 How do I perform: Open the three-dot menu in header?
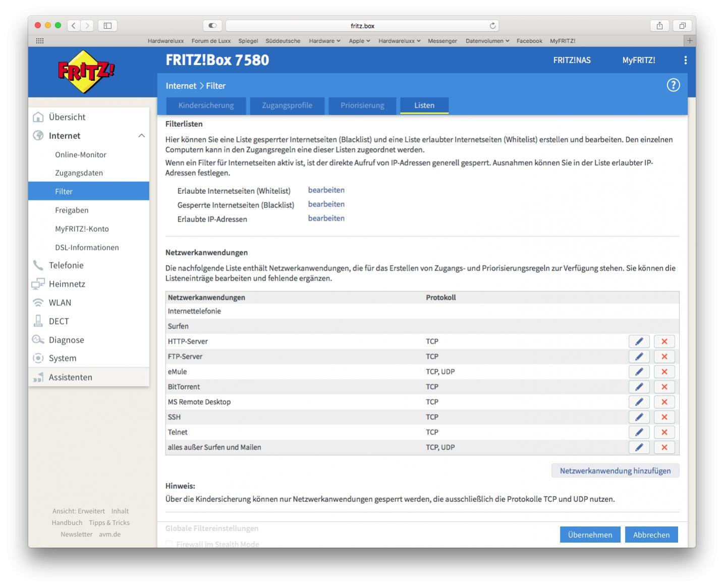[x=685, y=60]
